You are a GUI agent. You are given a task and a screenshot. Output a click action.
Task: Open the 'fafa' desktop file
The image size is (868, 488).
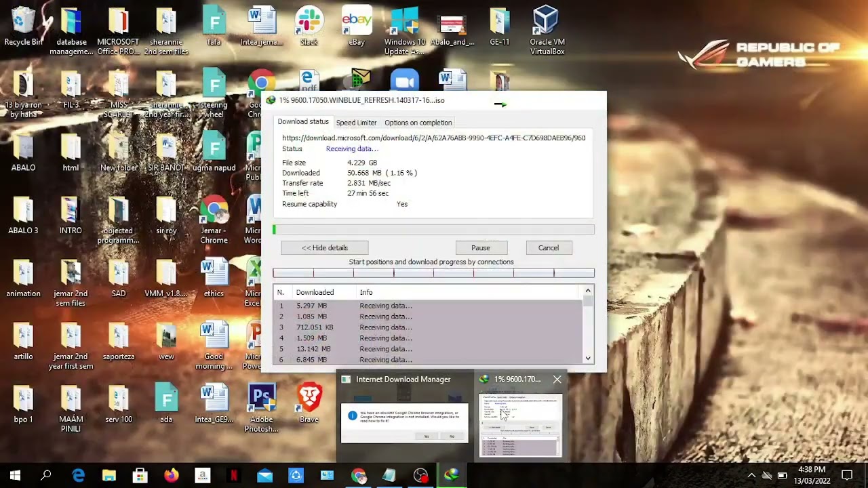click(214, 26)
